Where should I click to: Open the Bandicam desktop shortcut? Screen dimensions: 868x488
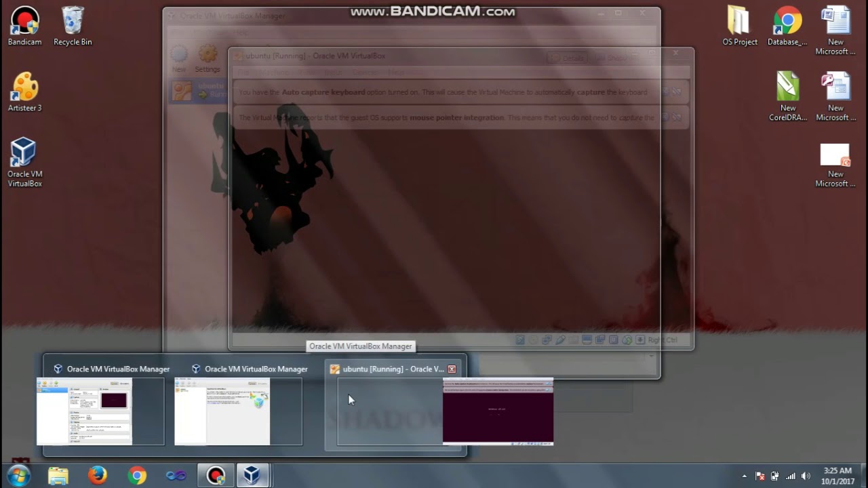pos(25,26)
